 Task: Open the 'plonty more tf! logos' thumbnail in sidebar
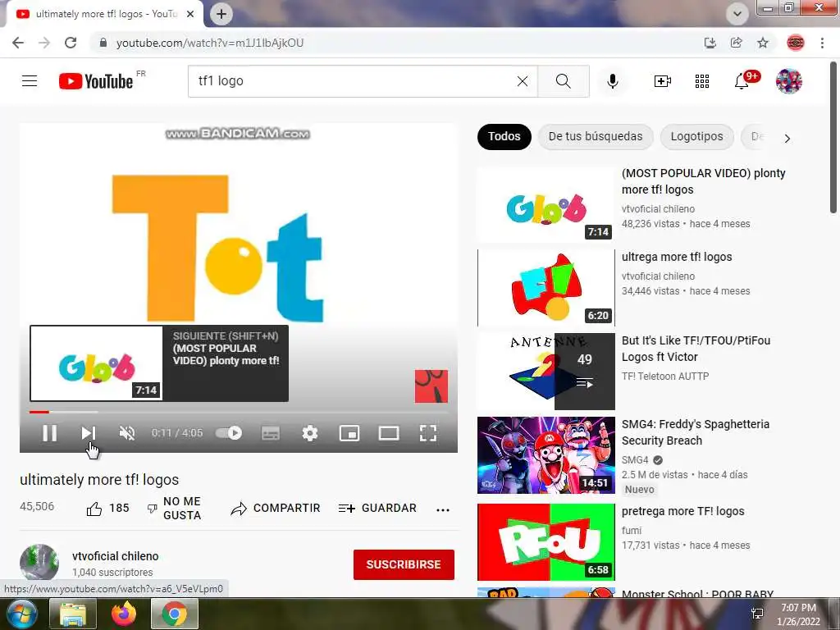click(546, 204)
